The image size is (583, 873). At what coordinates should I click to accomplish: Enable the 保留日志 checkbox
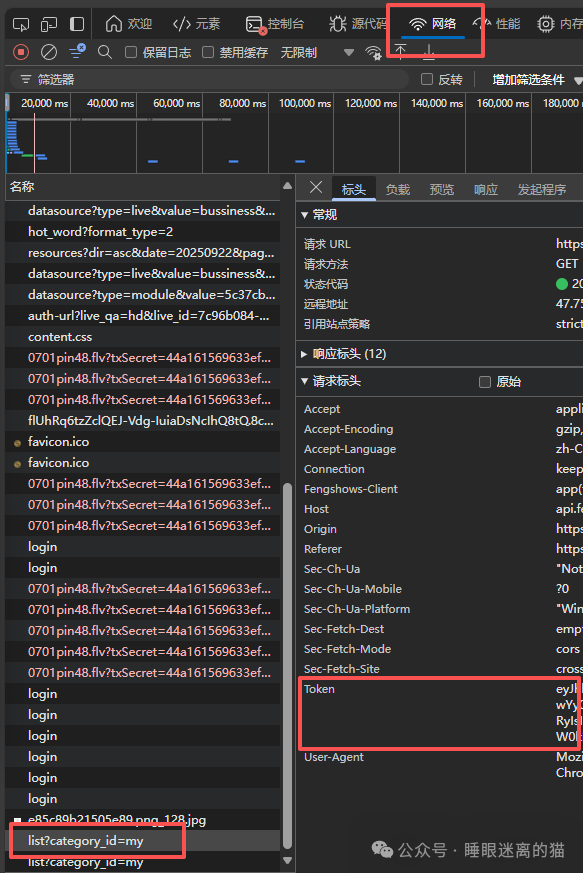131,52
